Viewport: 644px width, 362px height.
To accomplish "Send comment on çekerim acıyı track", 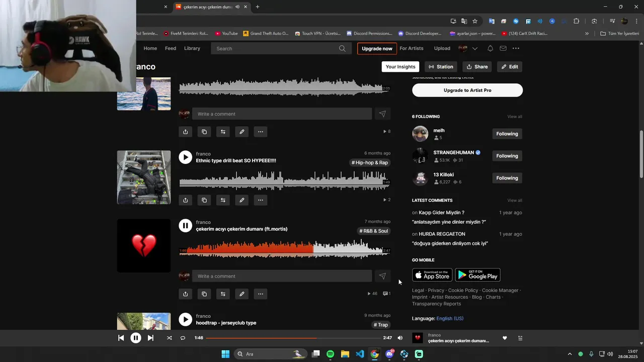I will pyautogui.click(x=382, y=276).
